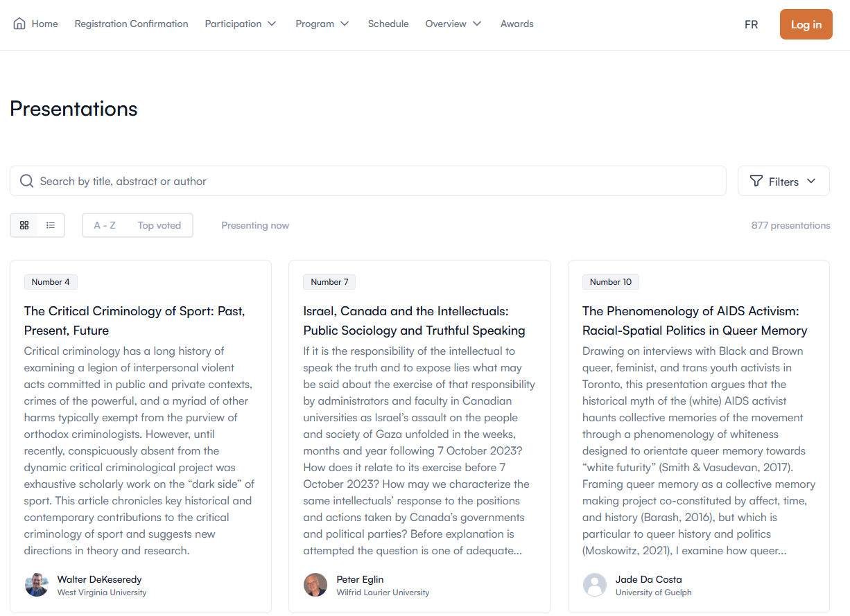Open Walter DeKeseredy's profile photo
The height and width of the screenshot is (616, 850).
click(37, 585)
